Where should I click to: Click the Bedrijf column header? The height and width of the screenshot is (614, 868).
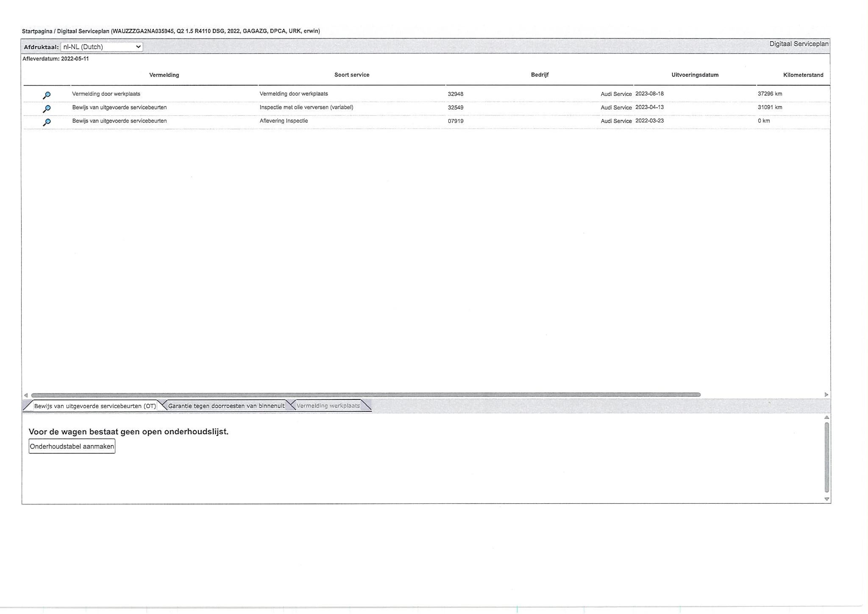540,75
